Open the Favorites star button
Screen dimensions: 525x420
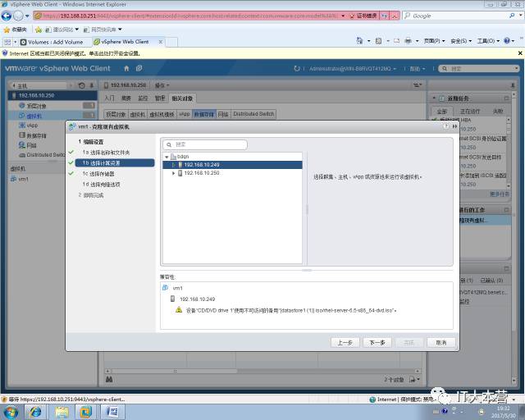[15, 30]
